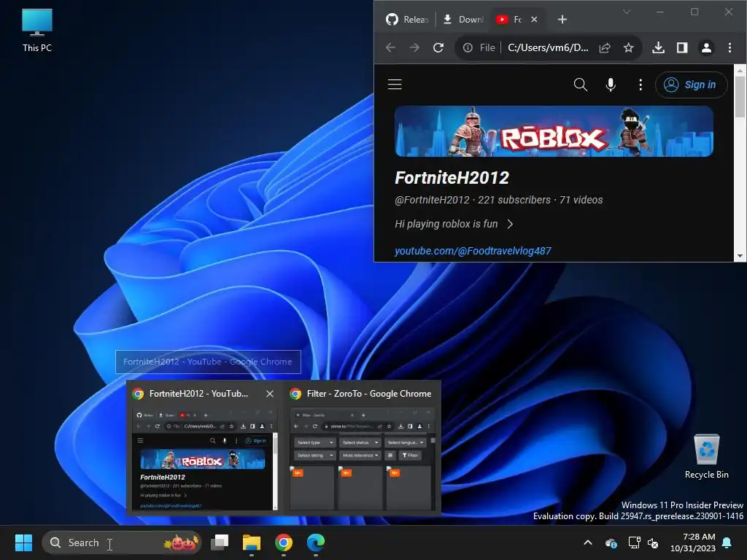This screenshot has width=747, height=560.
Task: Open network status tray icon
Action: 634,542
